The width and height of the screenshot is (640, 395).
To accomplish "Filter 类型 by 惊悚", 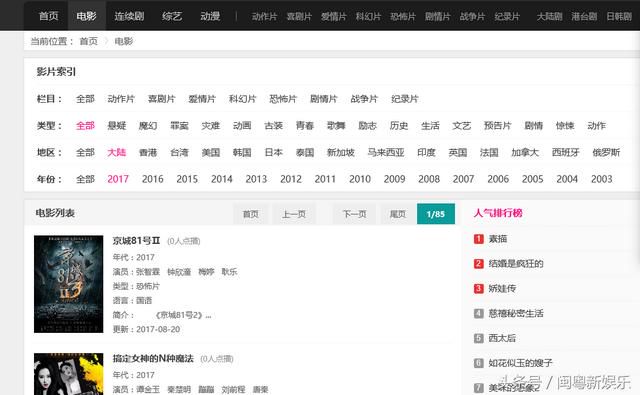I will coord(565,126).
